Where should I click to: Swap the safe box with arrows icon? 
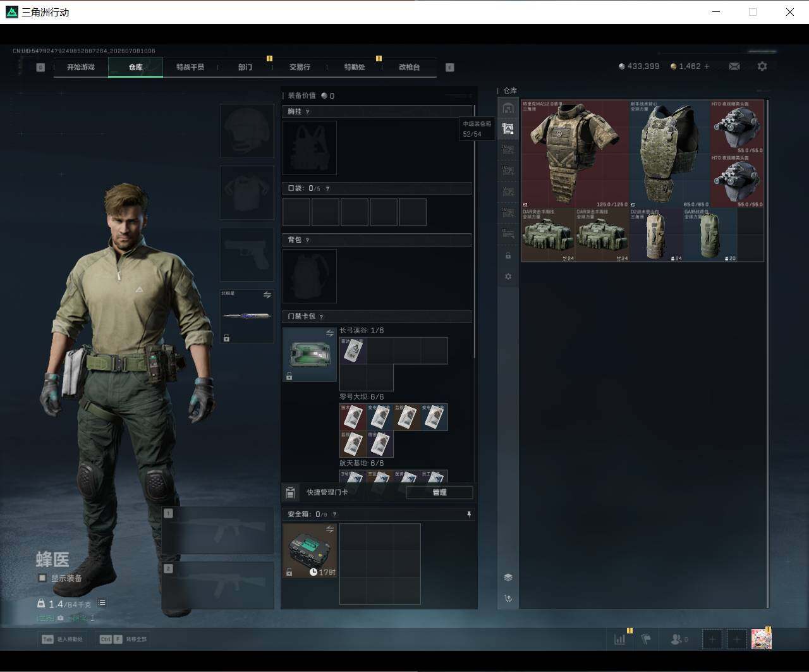[330, 529]
